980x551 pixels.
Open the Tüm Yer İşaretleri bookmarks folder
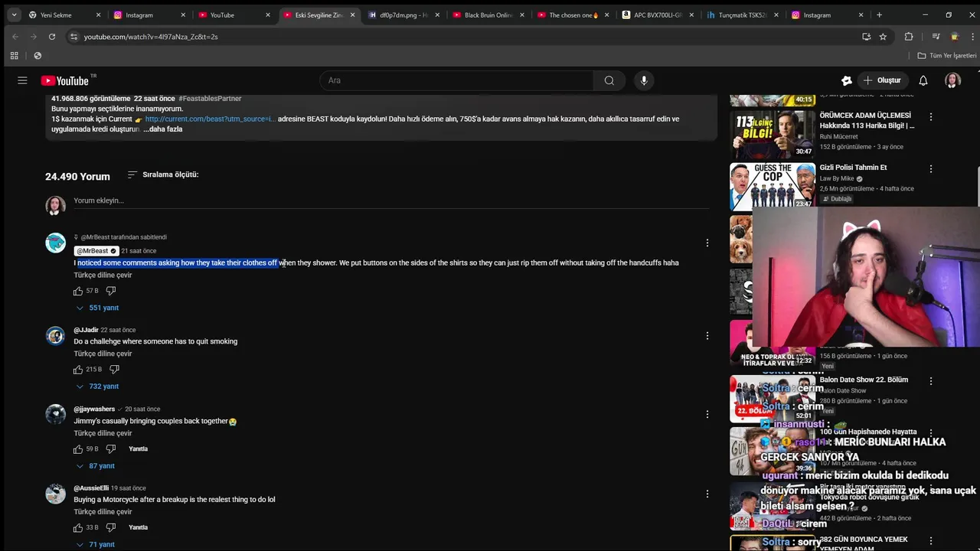point(947,56)
